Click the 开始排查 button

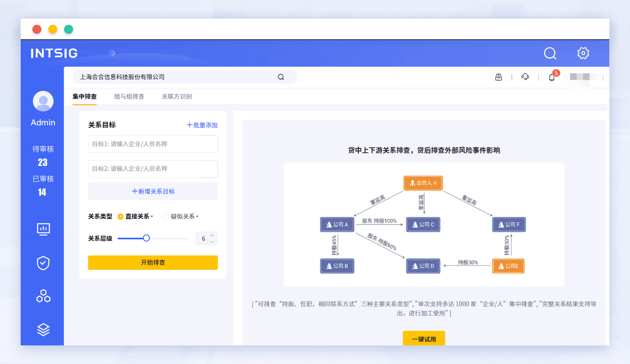(153, 263)
